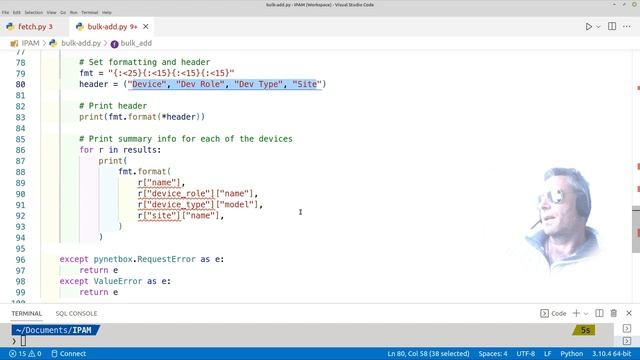Viewport: 640px width, 360px height.
Task: Click r["device_role"]["name"] code line
Action: pyautogui.click(x=198, y=193)
